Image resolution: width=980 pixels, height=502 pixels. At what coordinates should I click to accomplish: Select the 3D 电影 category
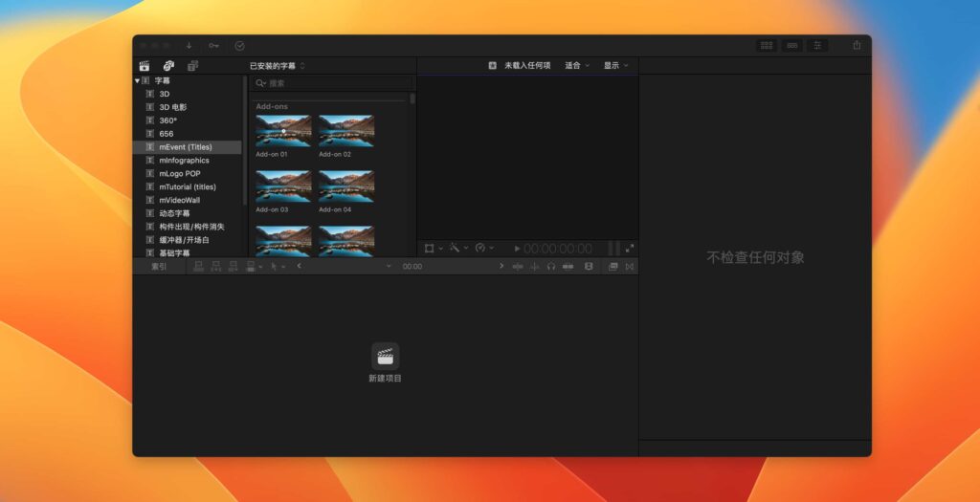coord(188,107)
